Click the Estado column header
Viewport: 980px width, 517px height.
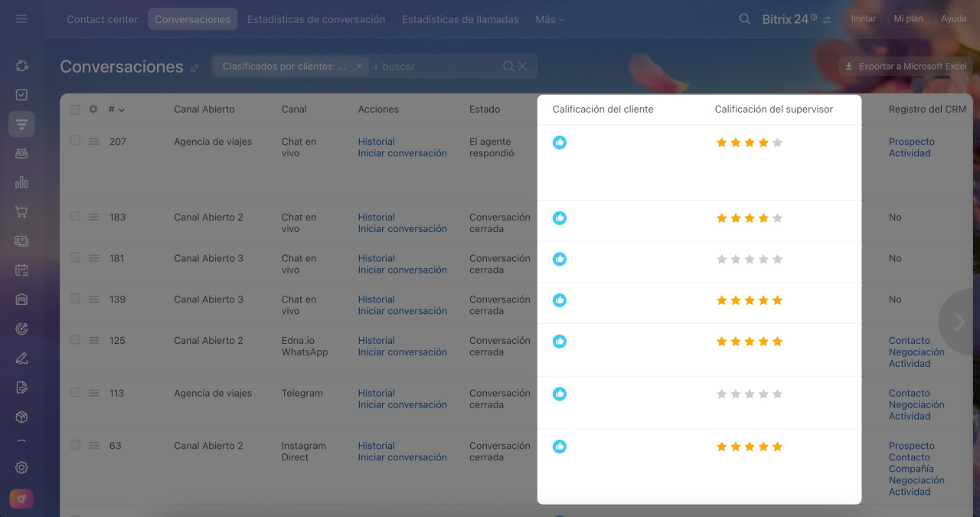click(485, 110)
